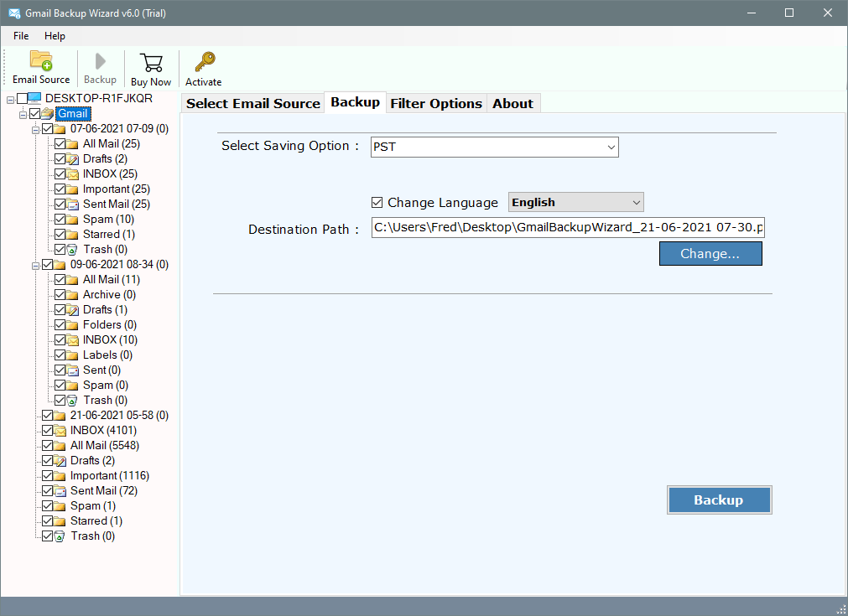Click the Change... button
848x616 pixels.
710,253
